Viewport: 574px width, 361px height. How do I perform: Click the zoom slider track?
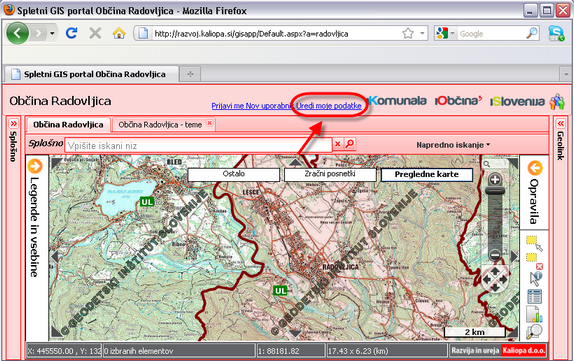(495, 223)
